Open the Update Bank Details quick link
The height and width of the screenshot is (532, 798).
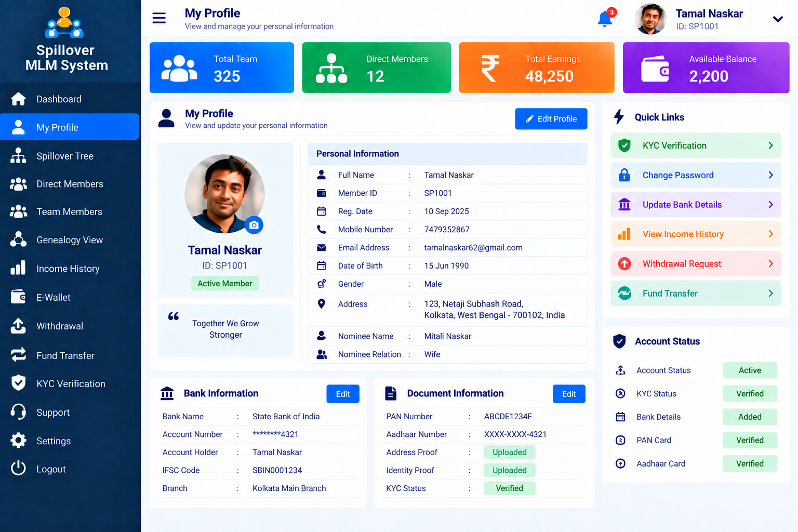coord(696,205)
